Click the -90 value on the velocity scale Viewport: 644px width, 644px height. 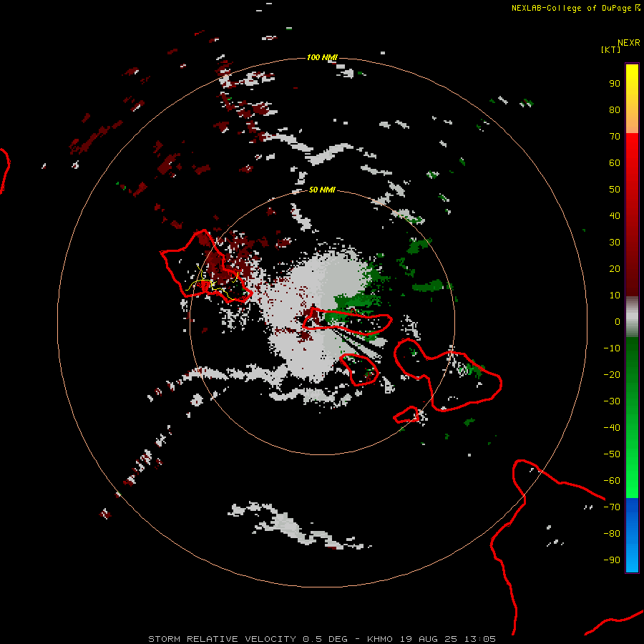pos(612,560)
